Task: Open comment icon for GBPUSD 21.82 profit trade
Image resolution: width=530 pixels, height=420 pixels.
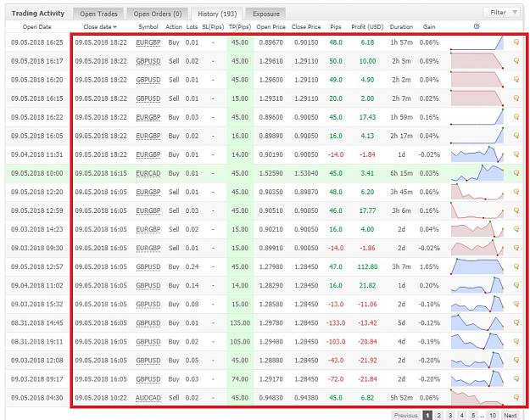Action: (516, 285)
